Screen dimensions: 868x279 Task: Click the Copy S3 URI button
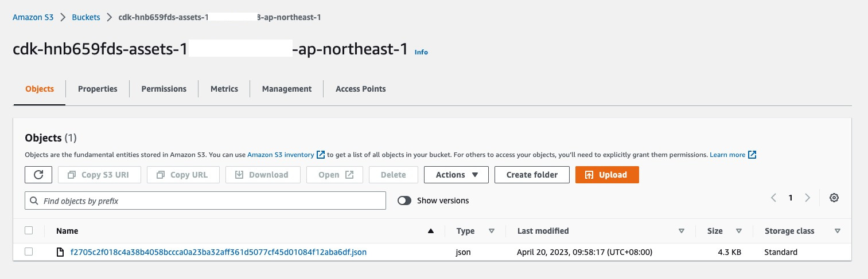[99, 175]
